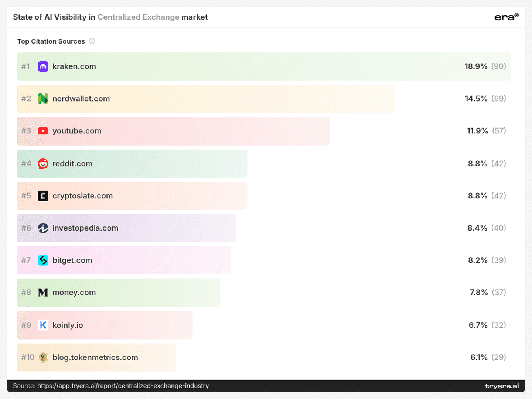Image resolution: width=532 pixels, height=399 pixels.
Task: Click the Bitget logo icon
Action: click(x=43, y=260)
